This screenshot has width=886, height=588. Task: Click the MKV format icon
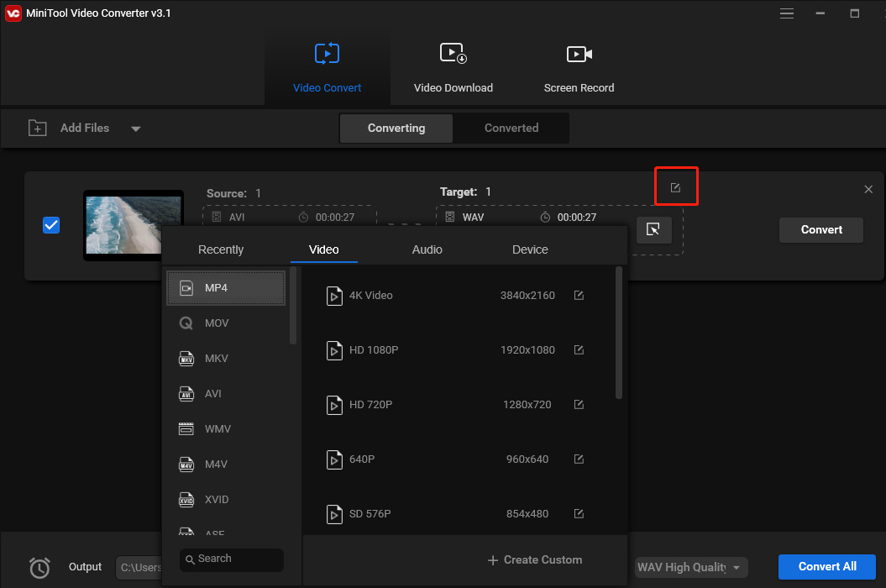(186, 359)
